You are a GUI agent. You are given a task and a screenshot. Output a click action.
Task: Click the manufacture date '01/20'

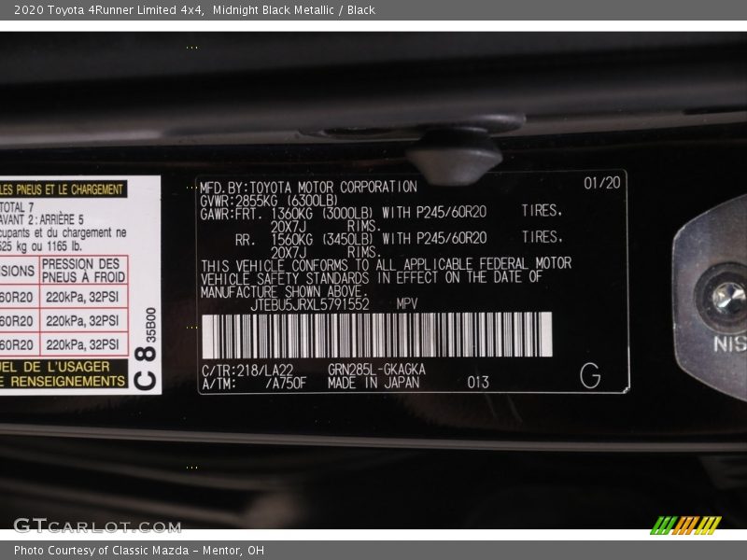click(602, 183)
